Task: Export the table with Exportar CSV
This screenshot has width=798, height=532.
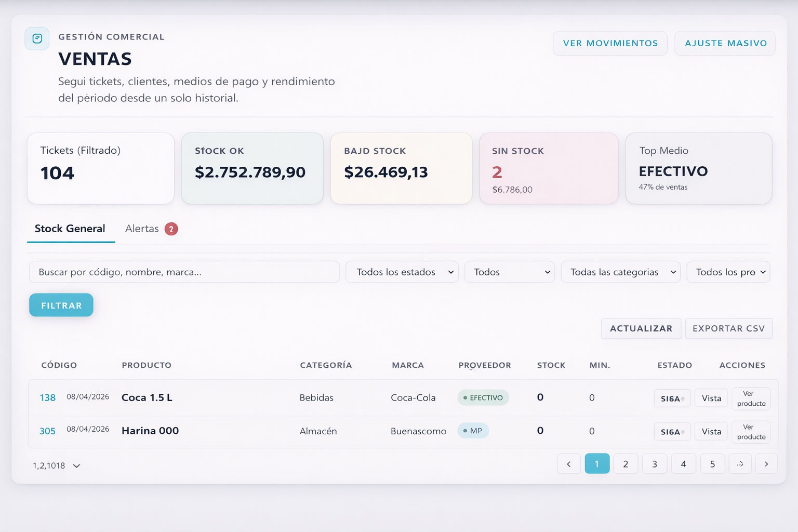Action: click(729, 328)
